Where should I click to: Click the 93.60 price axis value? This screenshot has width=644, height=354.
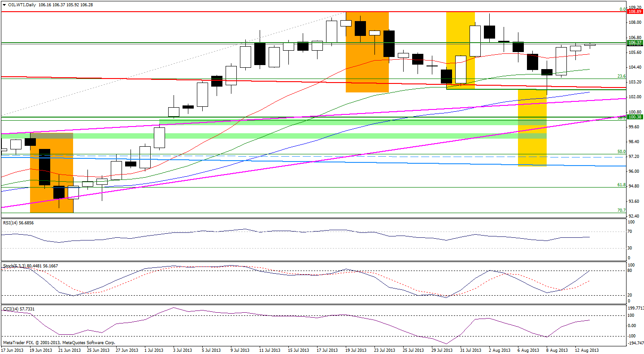click(x=634, y=201)
